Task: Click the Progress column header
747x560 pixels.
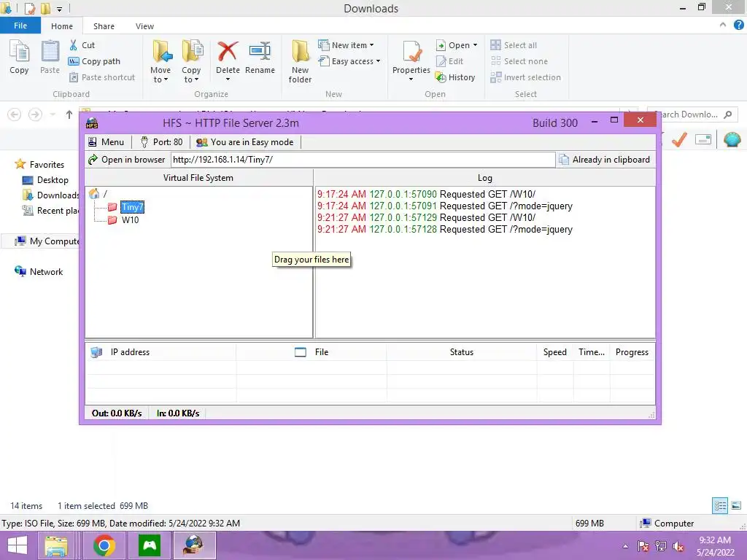Action: point(632,352)
